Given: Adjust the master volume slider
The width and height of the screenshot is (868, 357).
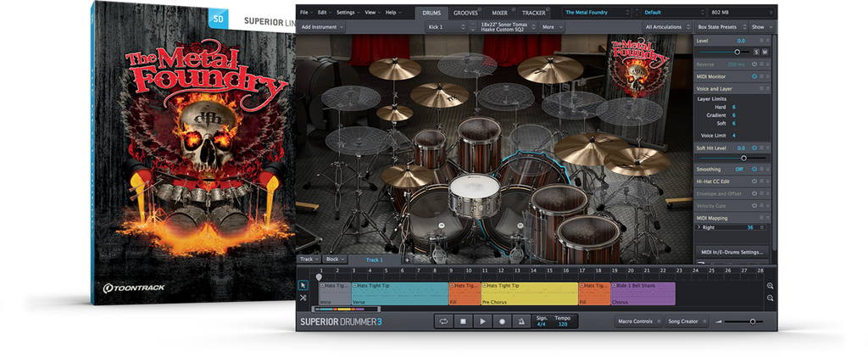Looking at the screenshot, I should [x=753, y=321].
